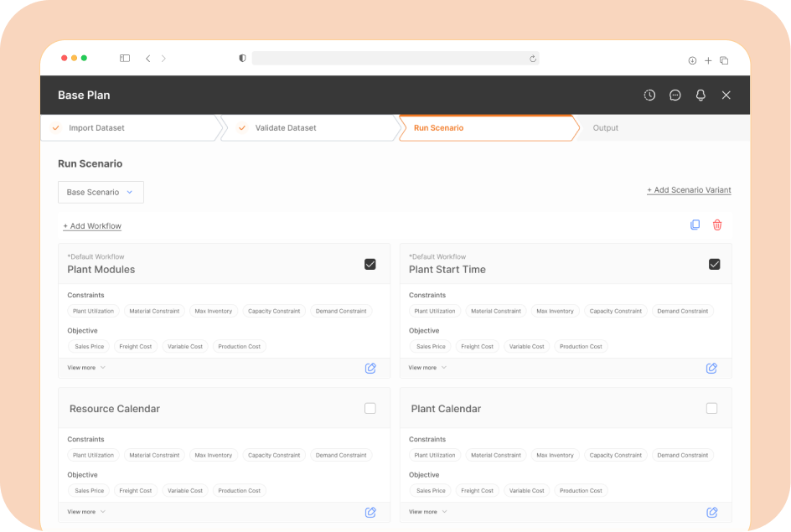Image resolution: width=791 pixels, height=532 pixels.
Task: Go back with the browser back arrow
Action: (x=147, y=59)
